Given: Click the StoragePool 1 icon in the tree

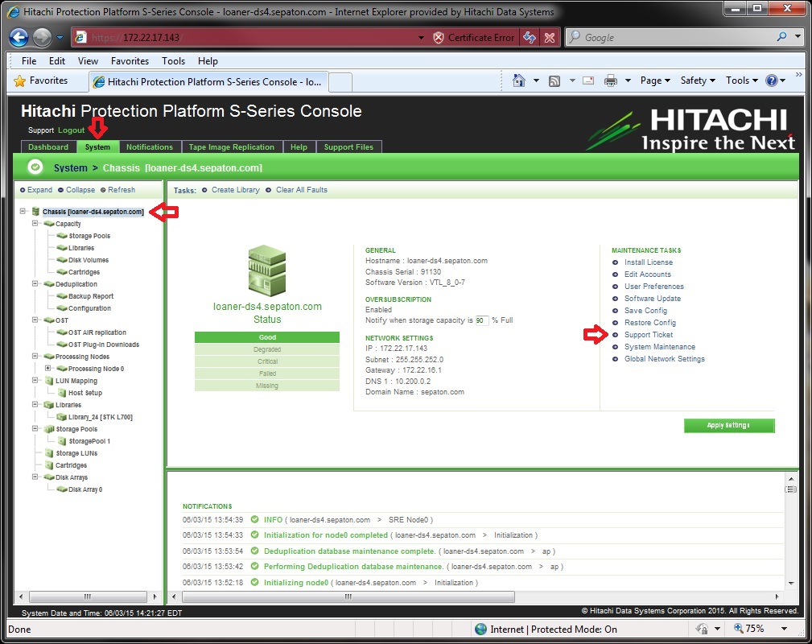Looking at the screenshot, I should click(x=62, y=441).
